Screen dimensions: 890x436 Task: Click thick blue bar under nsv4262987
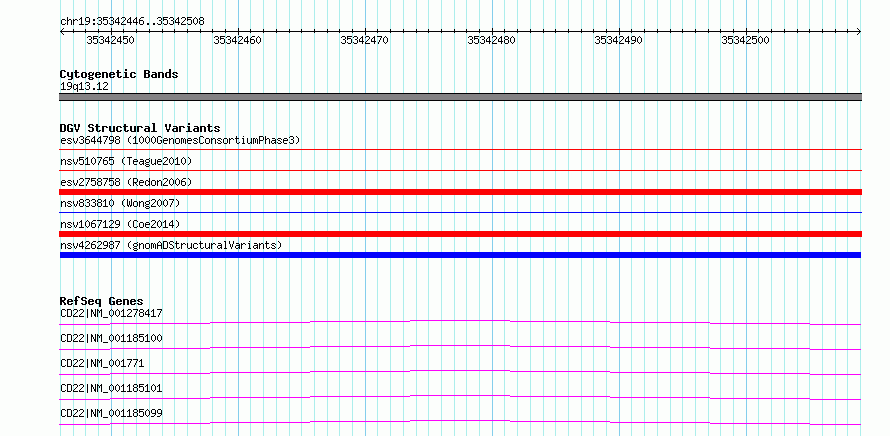pyautogui.click(x=460, y=255)
